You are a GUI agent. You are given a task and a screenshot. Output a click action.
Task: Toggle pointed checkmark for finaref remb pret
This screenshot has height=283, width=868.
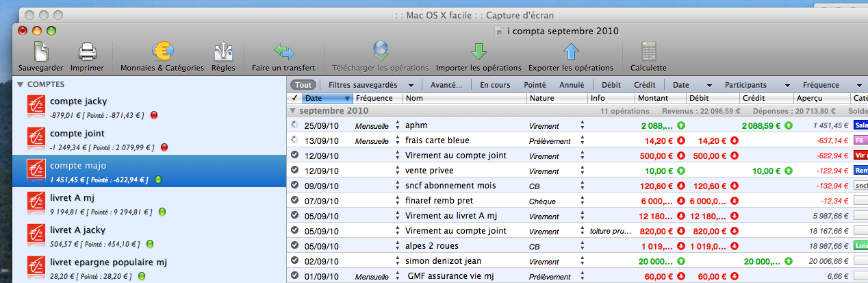(294, 200)
